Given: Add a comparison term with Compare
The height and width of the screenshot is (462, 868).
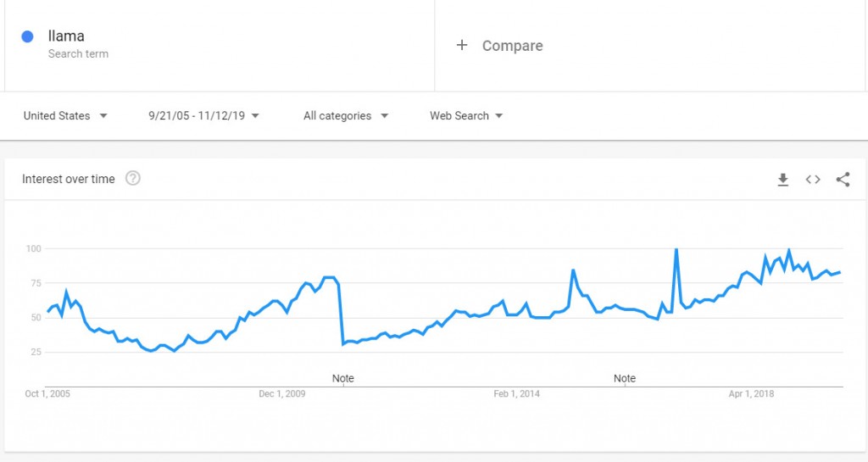Looking at the screenshot, I should point(500,46).
